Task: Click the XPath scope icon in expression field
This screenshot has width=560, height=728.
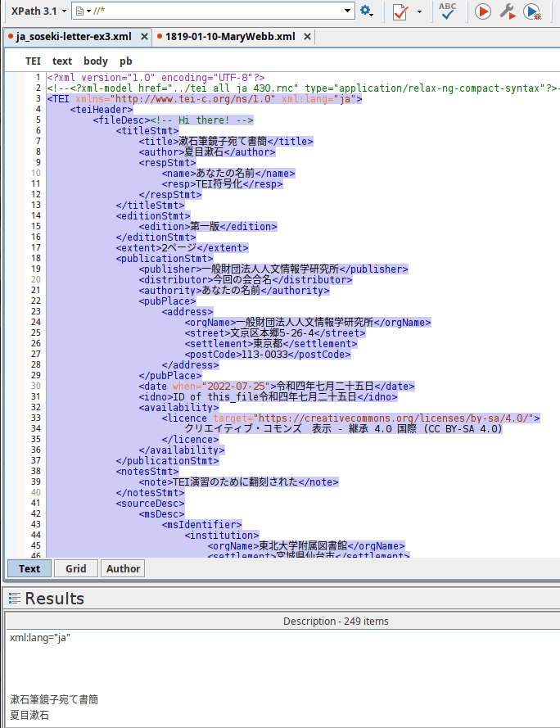Action: 82,11
